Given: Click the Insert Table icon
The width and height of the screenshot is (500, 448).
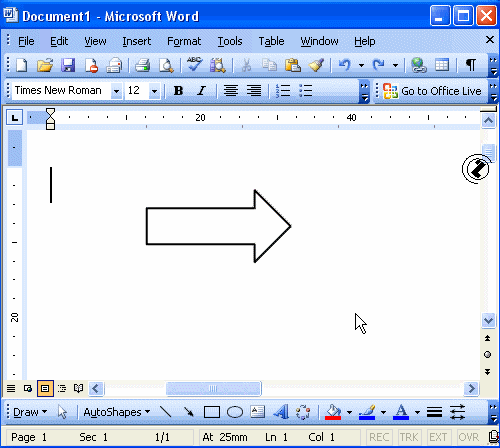Looking at the screenshot, I should click(442, 65).
